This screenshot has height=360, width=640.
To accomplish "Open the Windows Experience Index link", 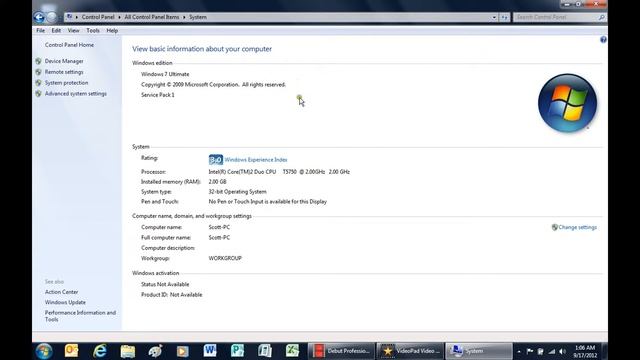I will point(256,160).
